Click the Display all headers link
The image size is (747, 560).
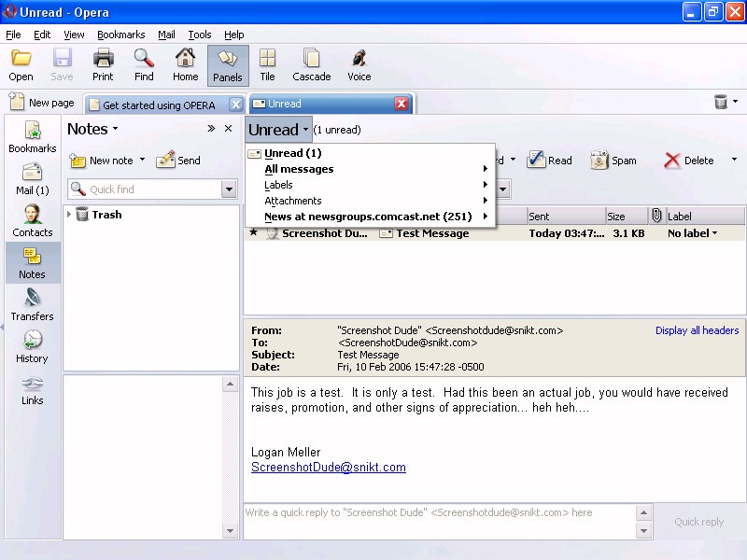[697, 330]
